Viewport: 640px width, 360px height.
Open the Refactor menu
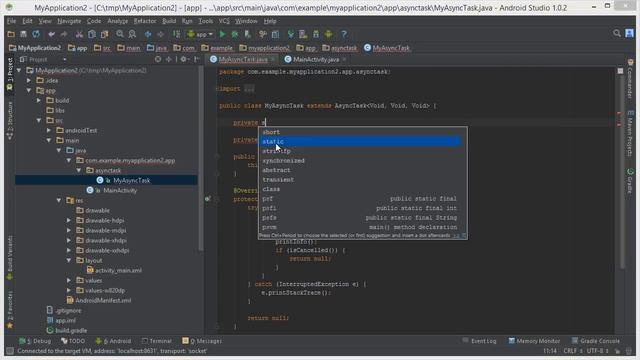(145, 21)
